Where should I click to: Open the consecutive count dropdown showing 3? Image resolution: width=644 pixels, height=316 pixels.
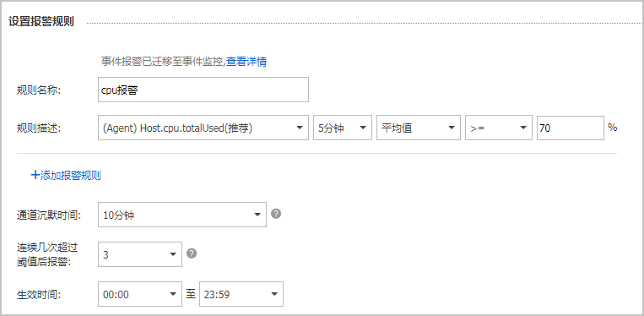tap(140, 254)
